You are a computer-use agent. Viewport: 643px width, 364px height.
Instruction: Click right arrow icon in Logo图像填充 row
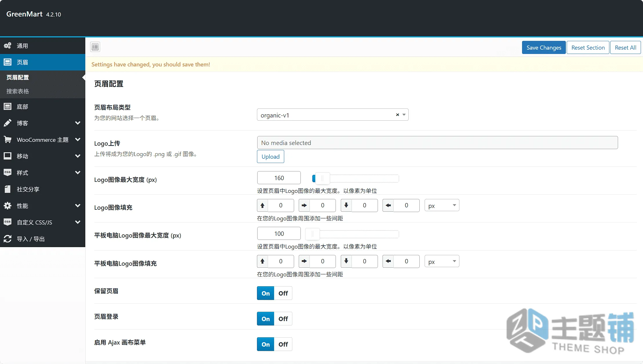[x=304, y=205]
